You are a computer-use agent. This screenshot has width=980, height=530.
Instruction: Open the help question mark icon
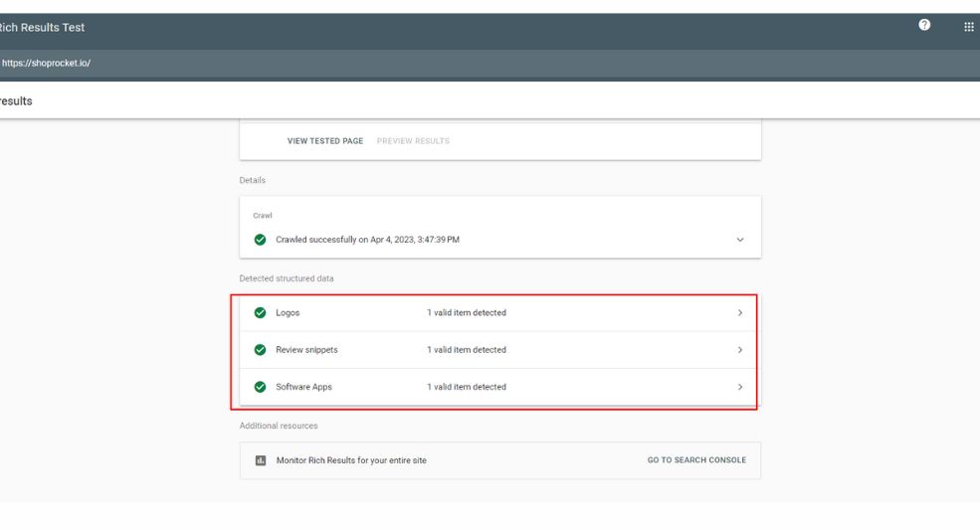(x=924, y=25)
